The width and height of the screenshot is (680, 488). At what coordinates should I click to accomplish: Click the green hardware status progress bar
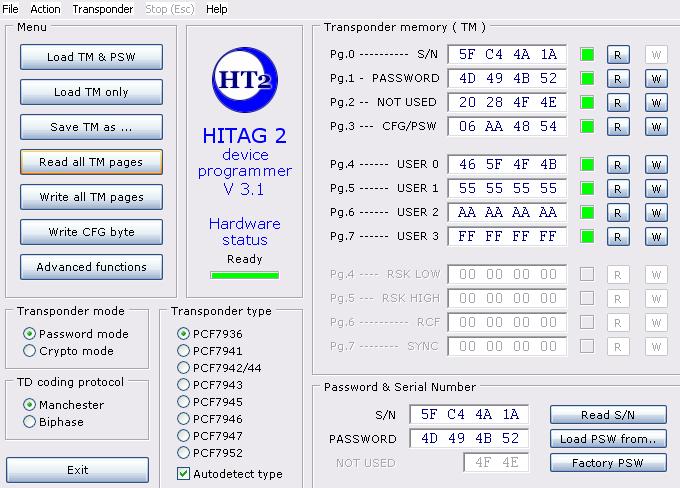pyautogui.click(x=245, y=275)
